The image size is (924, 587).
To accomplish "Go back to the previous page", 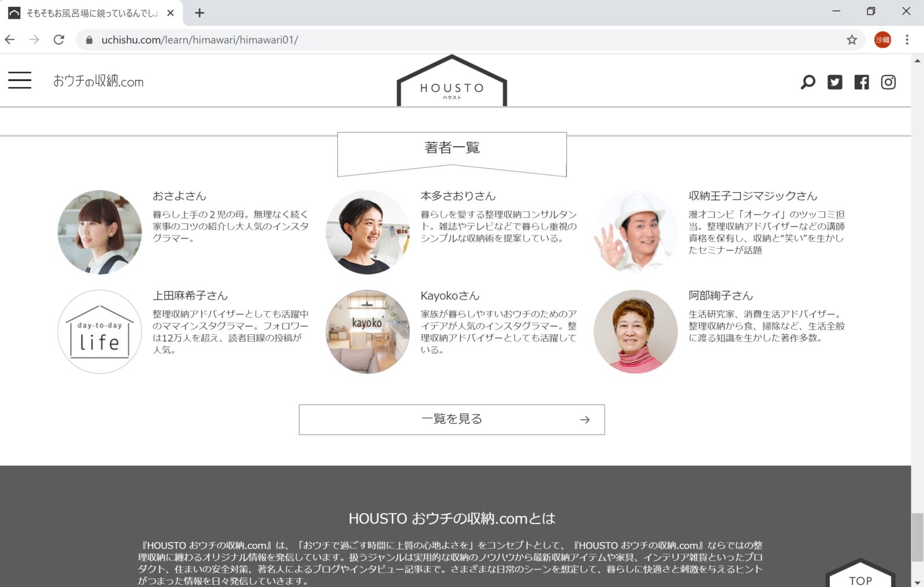I will click(10, 40).
